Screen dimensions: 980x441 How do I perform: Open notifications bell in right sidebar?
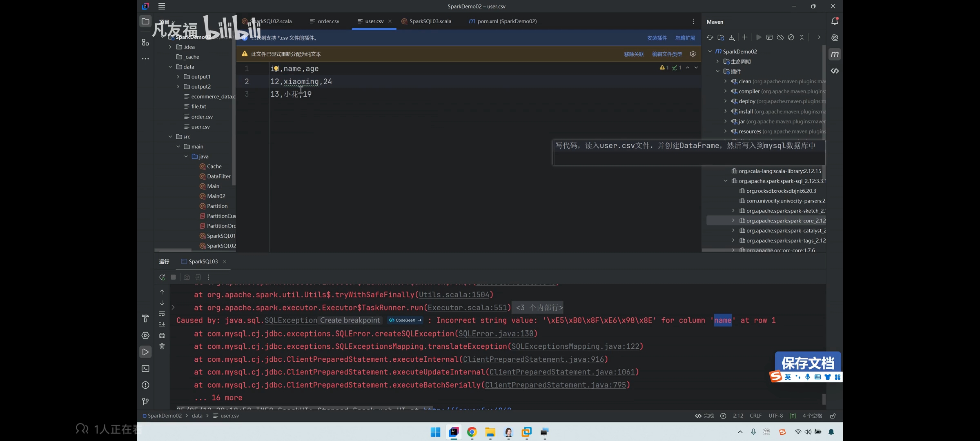(x=835, y=21)
